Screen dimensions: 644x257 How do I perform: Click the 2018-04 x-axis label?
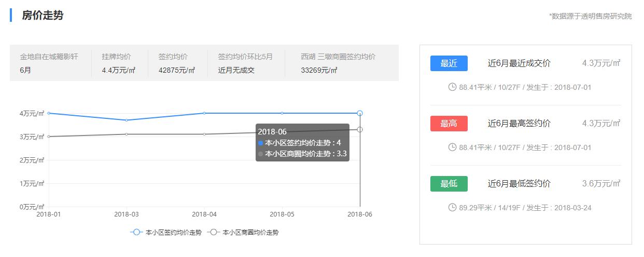204,214
